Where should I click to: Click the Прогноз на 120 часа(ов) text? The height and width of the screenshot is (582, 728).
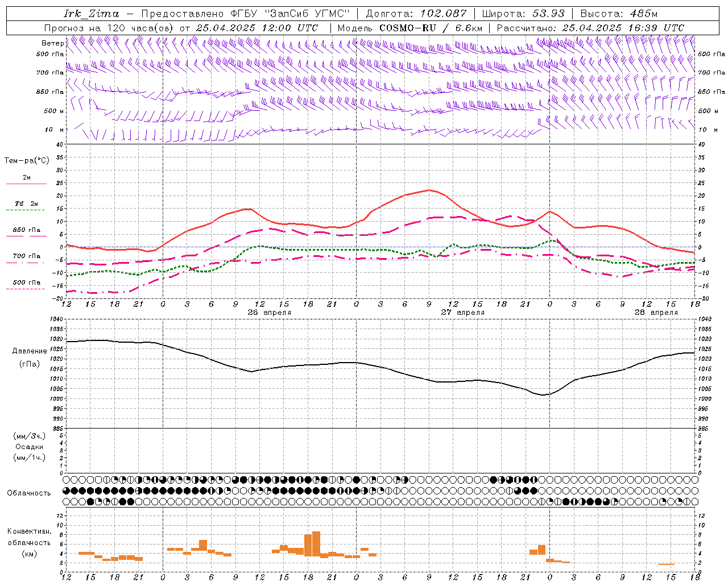coord(110,28)
